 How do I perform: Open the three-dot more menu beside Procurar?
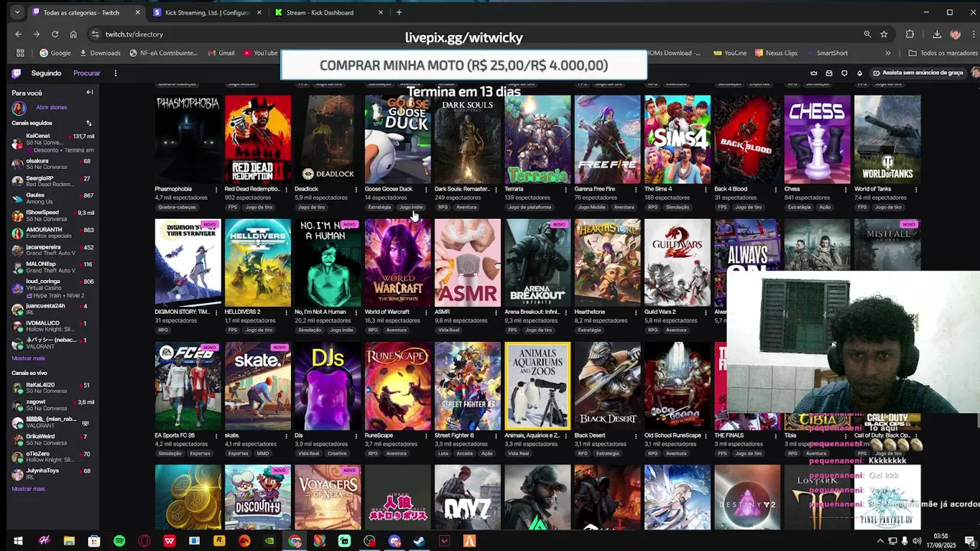116,73
